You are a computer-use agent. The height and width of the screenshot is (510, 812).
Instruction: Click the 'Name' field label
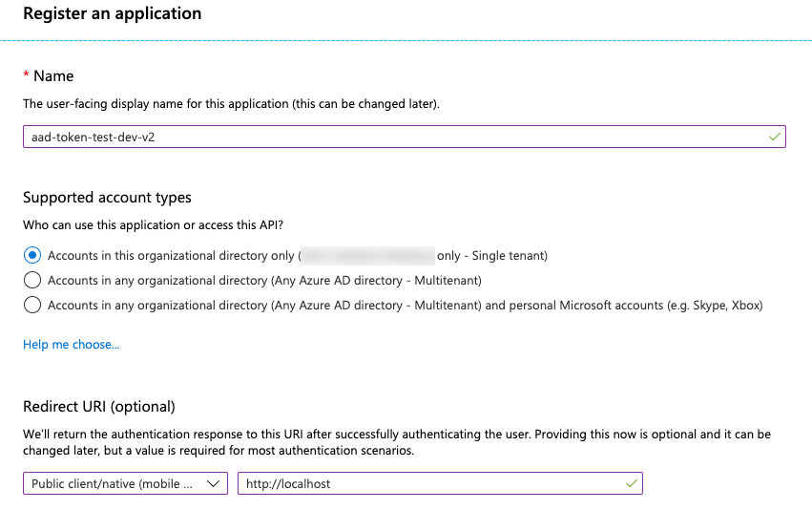53,75
